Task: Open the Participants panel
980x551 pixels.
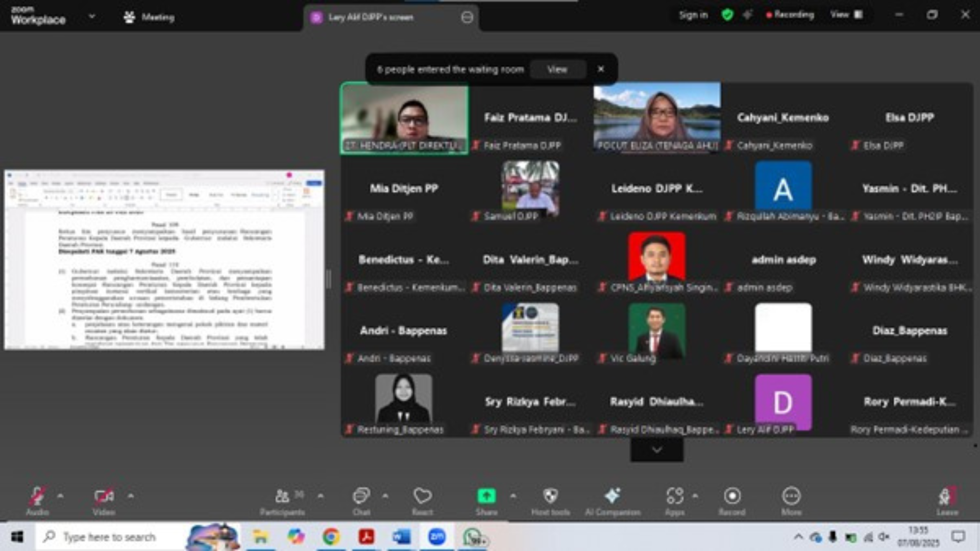Action: tap(283, 500)
